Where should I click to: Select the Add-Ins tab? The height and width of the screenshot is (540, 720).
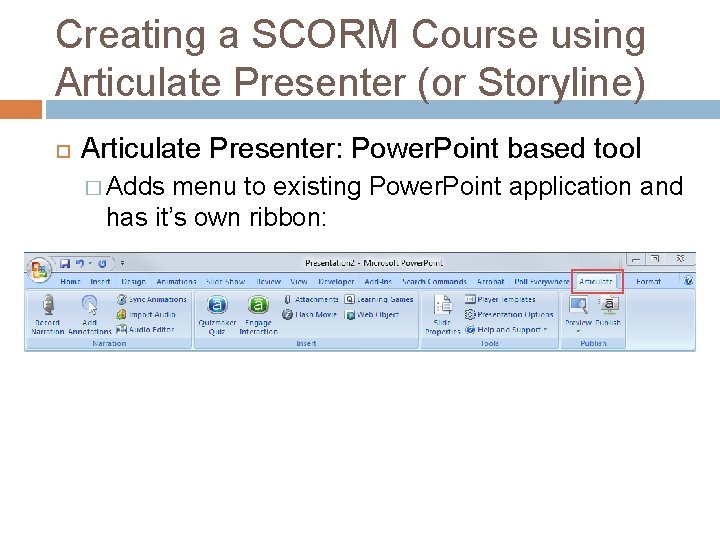click(x=378, y=281)
